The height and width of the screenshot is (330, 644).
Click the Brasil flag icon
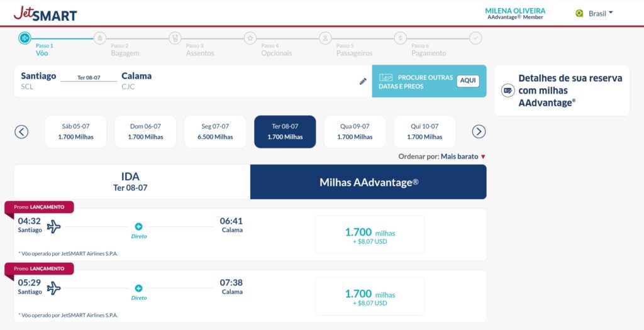(579, 14)
